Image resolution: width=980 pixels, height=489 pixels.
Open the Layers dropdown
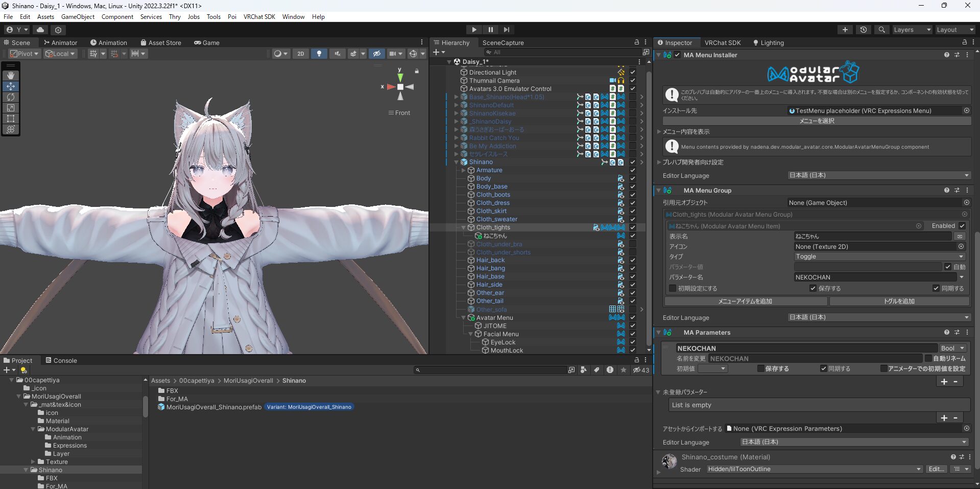(912, 30)
